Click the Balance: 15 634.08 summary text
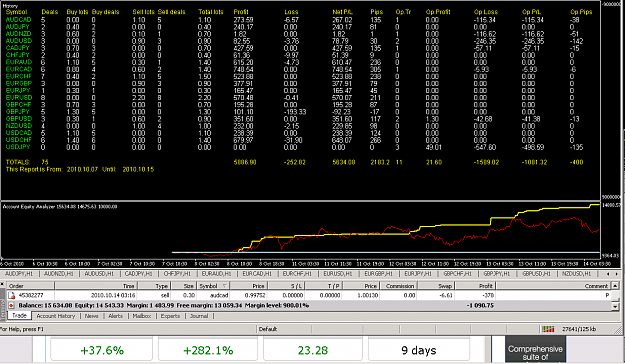Viewport: 625px width, 364px height. click(45, 305)
